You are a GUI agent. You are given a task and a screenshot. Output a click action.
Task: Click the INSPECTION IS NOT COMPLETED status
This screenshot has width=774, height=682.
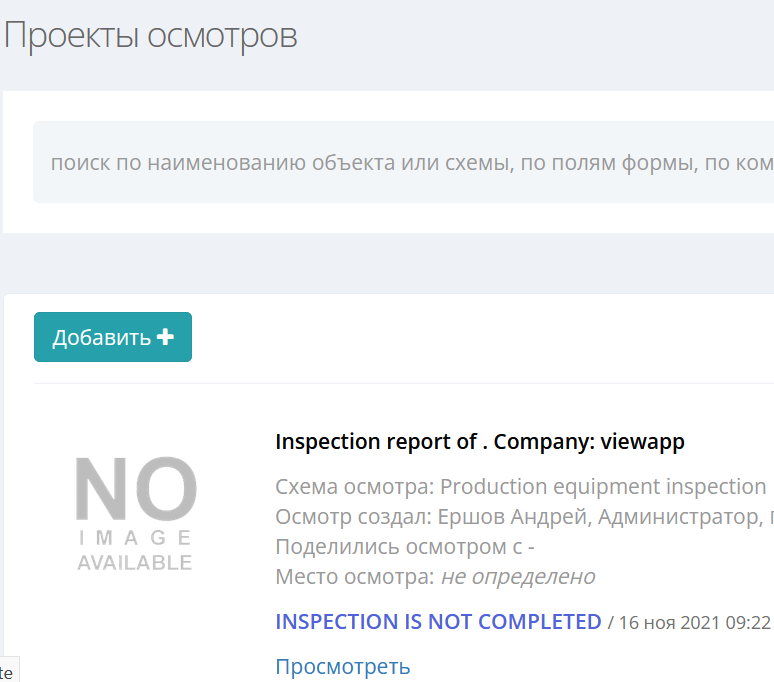(x=438, y=621)
